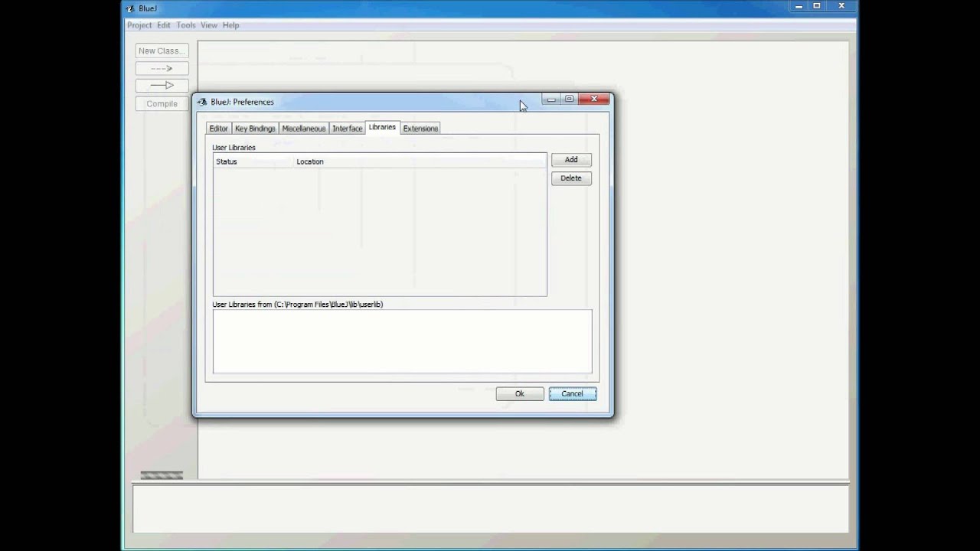Open the Project menu
Image resolution: width=980 pixels, height=551 pixels.
[139, 25]
